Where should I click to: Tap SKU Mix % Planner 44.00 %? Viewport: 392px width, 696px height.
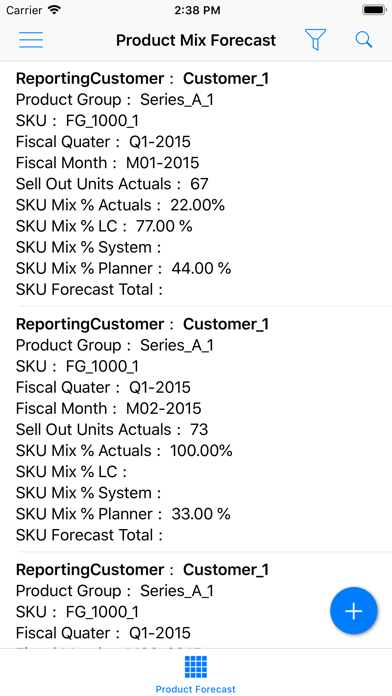[x=123, y=268]
